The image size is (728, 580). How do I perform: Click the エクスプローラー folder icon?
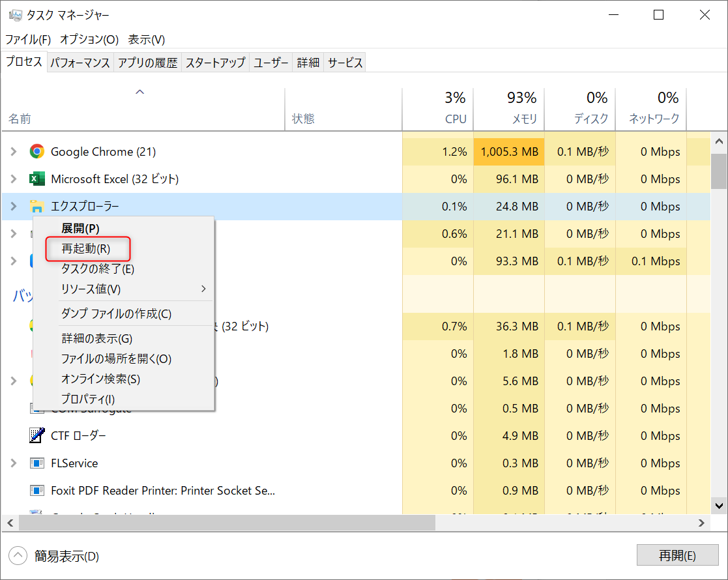point(36,207)
